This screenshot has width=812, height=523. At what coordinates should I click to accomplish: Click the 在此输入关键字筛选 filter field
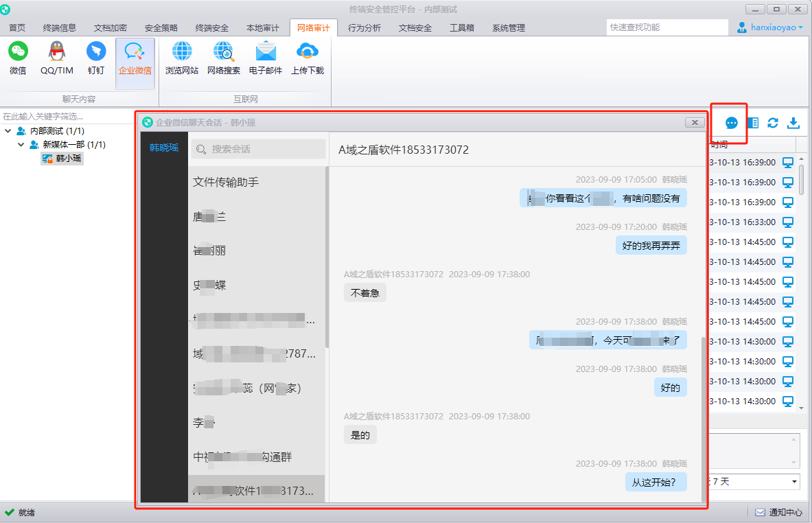(x=67, y=117)
